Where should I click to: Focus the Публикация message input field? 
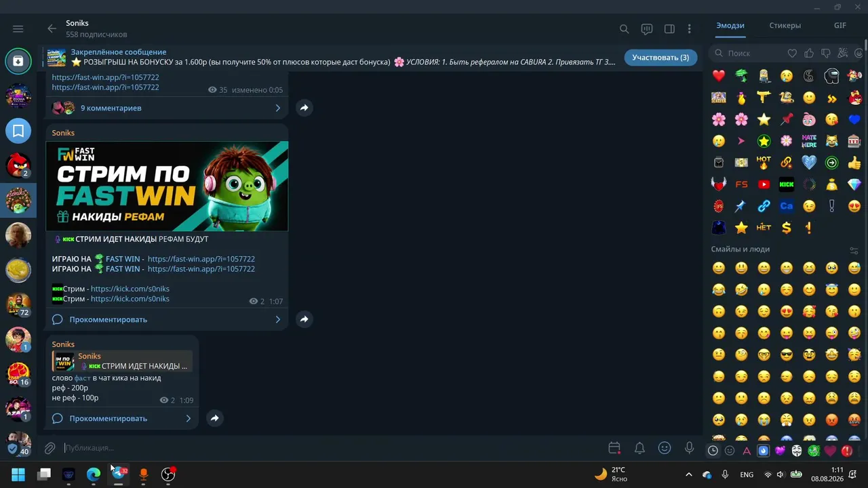coord(332,448)
